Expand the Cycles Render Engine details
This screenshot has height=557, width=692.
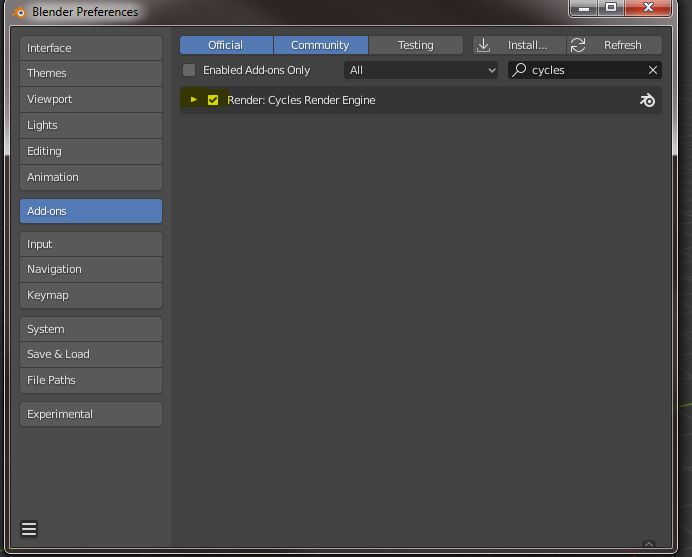[193, 100]
